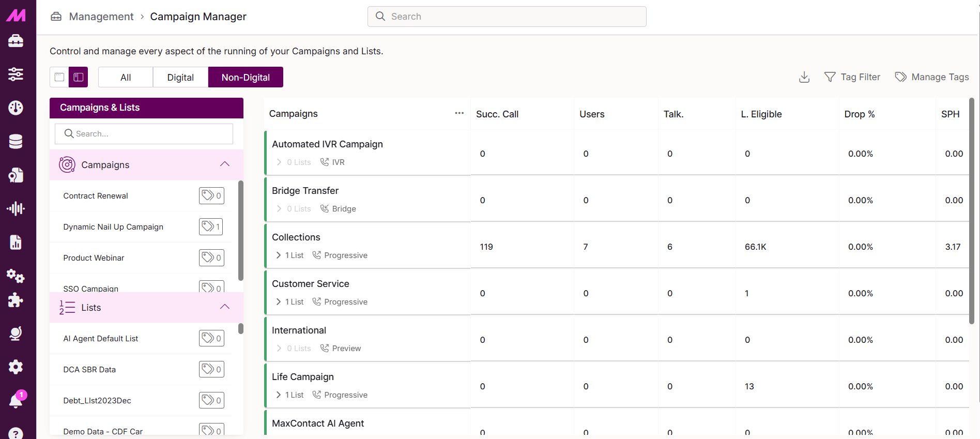
Task: Switch to the Digital tab
Action: click(180, 77)
